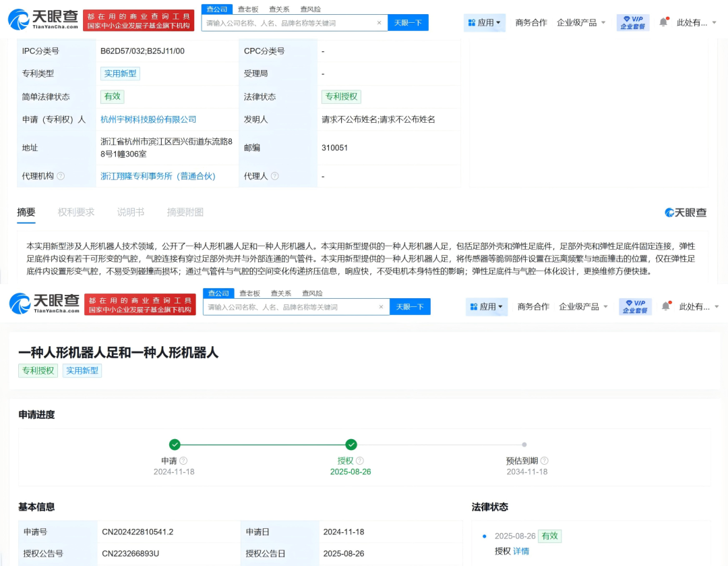The height and width of the screenshot is (566, 728).
Task: Clear the search box in the lower header
Action: (x=381, y=307)
